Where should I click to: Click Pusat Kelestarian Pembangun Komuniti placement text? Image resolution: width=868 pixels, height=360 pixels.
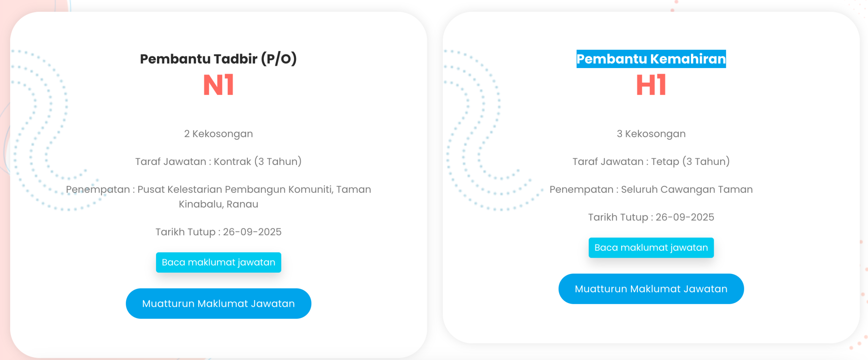[218, 189]
